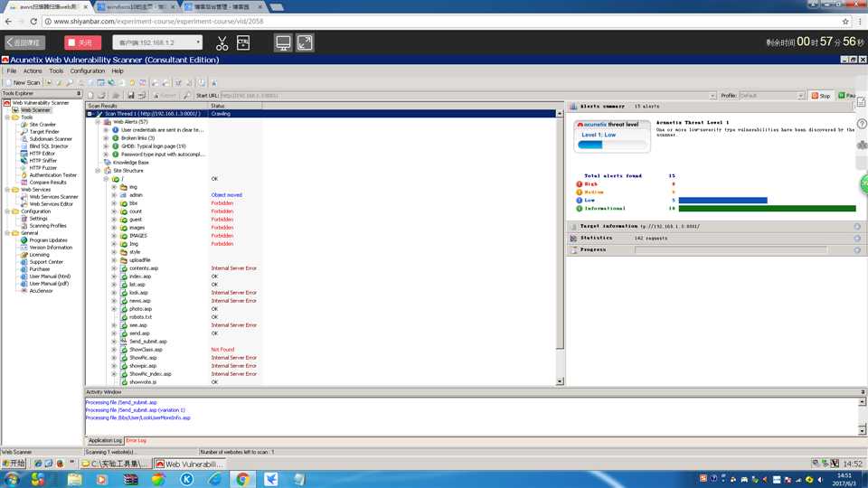Open Subdomain Scanner tool

point(51,139)
